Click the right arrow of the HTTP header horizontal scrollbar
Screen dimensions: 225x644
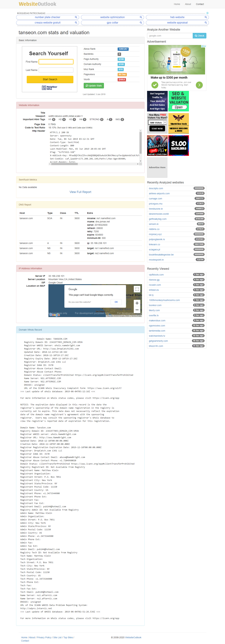(x=138, y=164)
